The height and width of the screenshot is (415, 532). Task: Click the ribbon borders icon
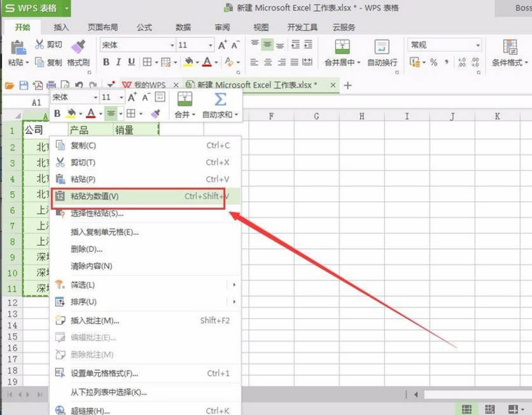(147, 62)
